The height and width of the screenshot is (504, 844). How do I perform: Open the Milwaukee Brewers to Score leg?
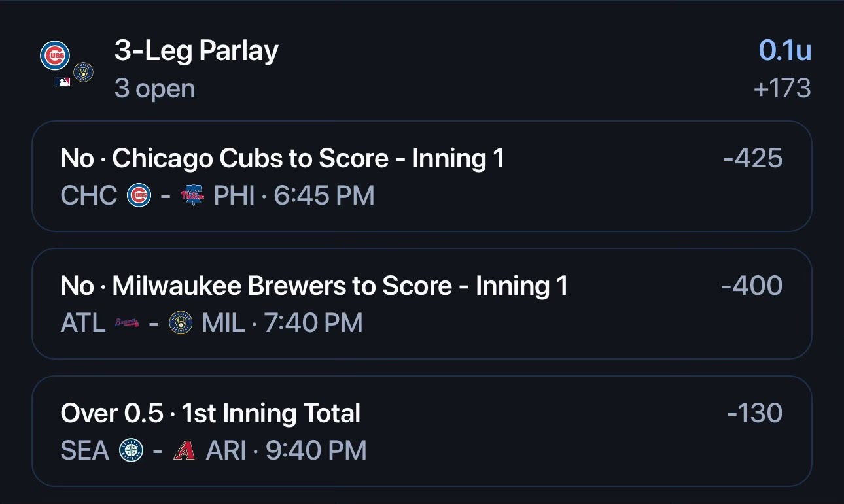pos(422,303)
